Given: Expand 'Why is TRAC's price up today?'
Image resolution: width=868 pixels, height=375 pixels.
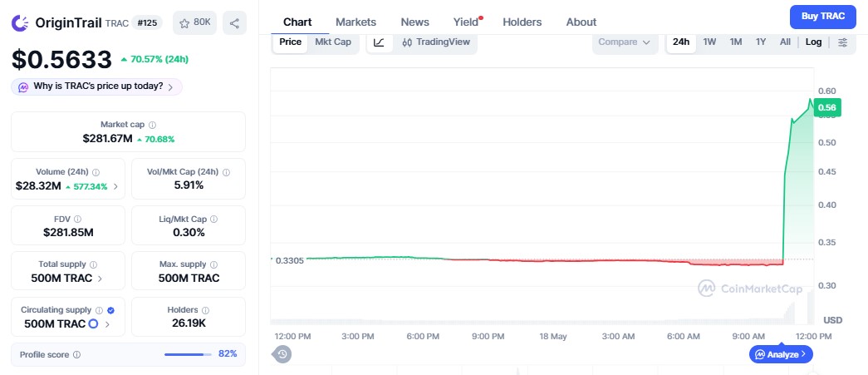Looking at the screenshot, I should pyautogui.click(x=97, y=87).
